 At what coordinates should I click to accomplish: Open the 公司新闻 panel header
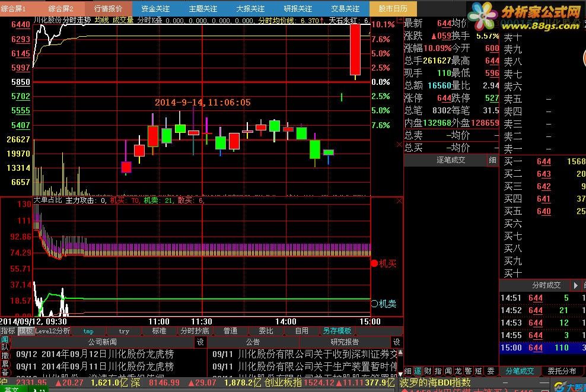click(x=103, y=342)
